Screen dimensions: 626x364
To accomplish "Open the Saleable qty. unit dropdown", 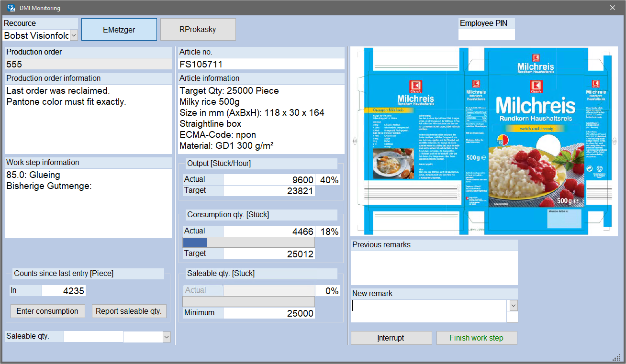I will 166,337.
